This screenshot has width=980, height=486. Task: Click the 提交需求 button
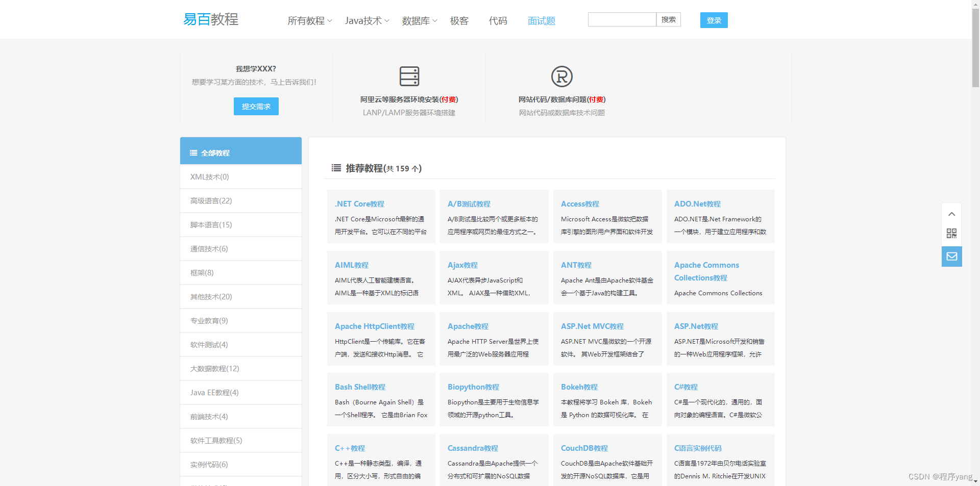click(x=256, y=106)
